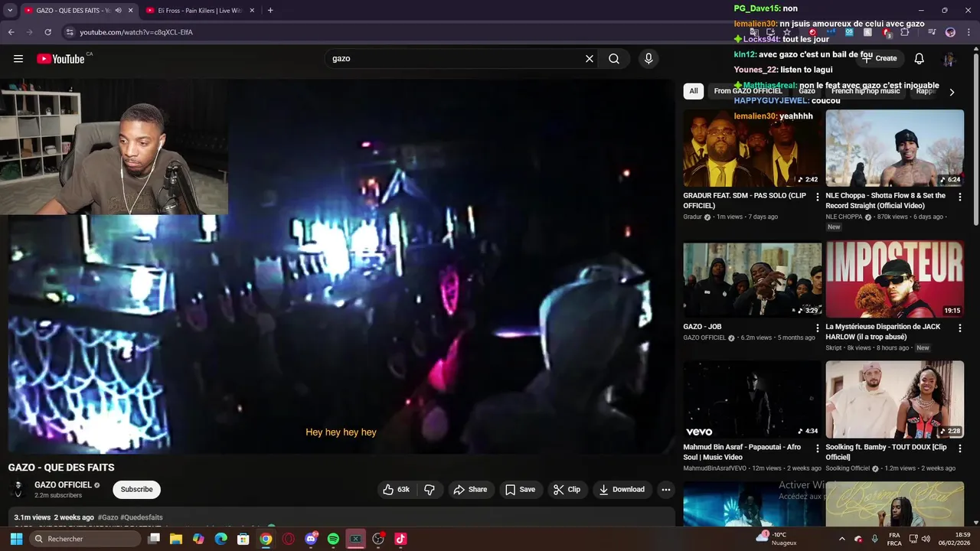Open more actions (three dots) under video
980x551 pixels.
coord(666,490)
